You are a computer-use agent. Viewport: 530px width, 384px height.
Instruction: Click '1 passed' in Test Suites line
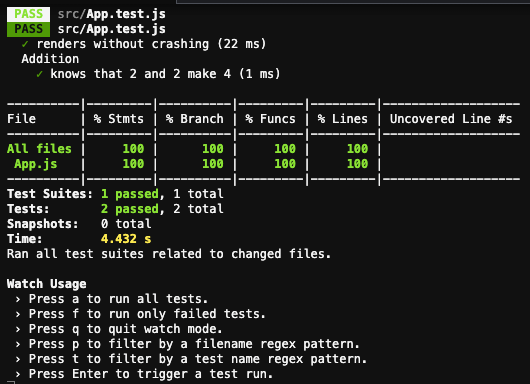point(130,194)
